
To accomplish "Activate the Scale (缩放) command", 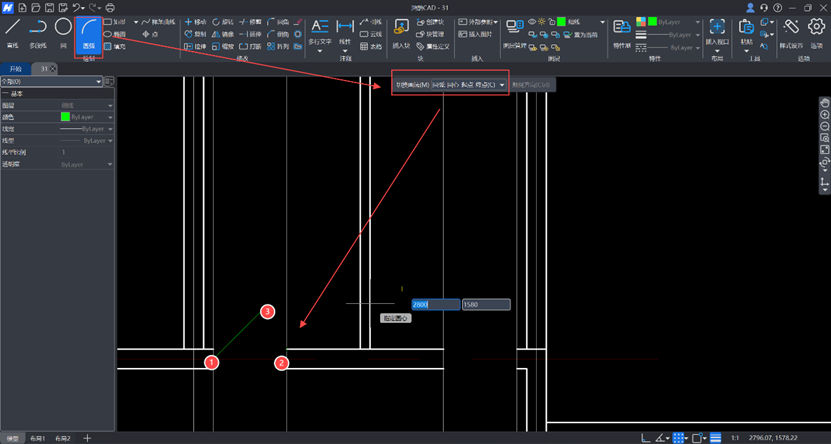I will [223, 47].
